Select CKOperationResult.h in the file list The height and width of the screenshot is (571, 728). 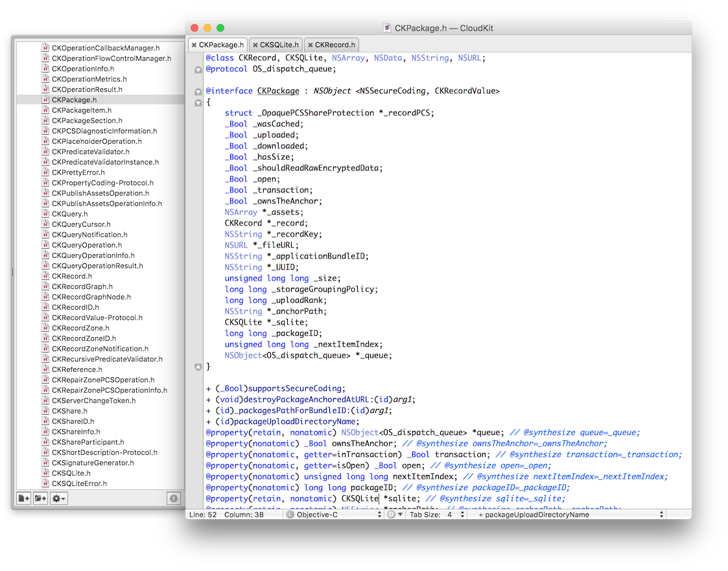[87, 89]
